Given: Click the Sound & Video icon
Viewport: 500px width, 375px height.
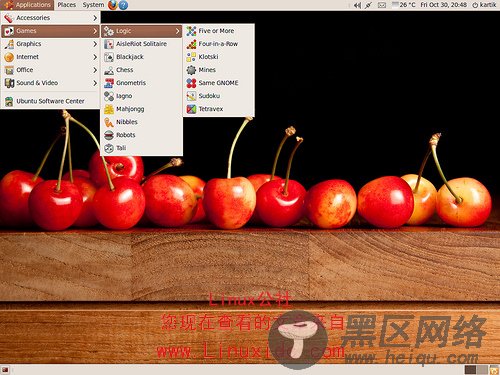Looking at the screenshot, I should click(9, 83).
